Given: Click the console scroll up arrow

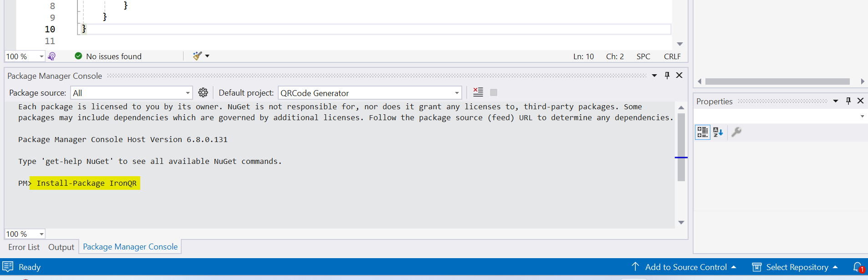Looking at the screenshot, I should tap(681, 107).
